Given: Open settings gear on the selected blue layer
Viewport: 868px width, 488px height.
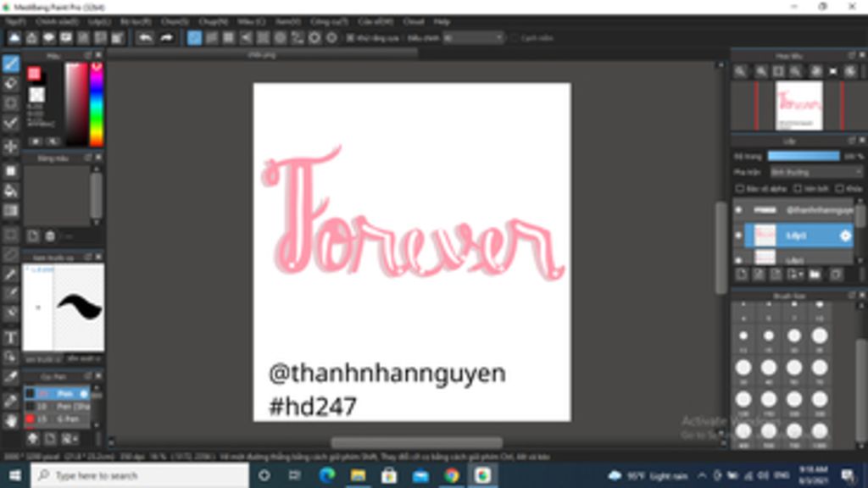Looking at the screenshot, I should [x=845, y=236].
